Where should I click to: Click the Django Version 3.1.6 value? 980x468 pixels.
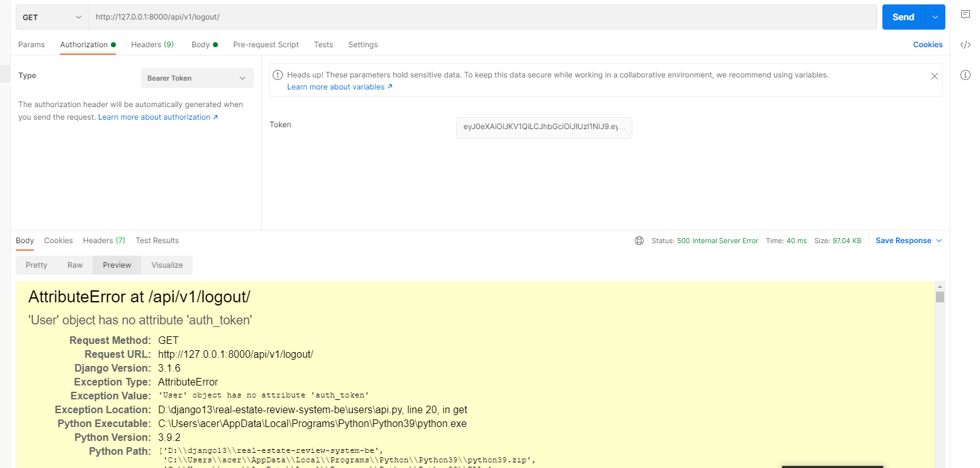pyautogui.click(x=169, y=368)
